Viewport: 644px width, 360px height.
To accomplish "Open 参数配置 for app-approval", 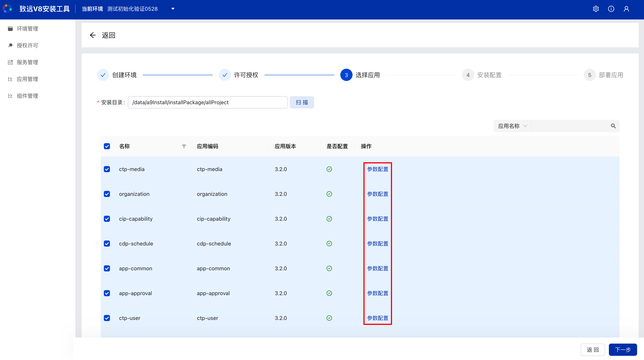I will (378, 293).
